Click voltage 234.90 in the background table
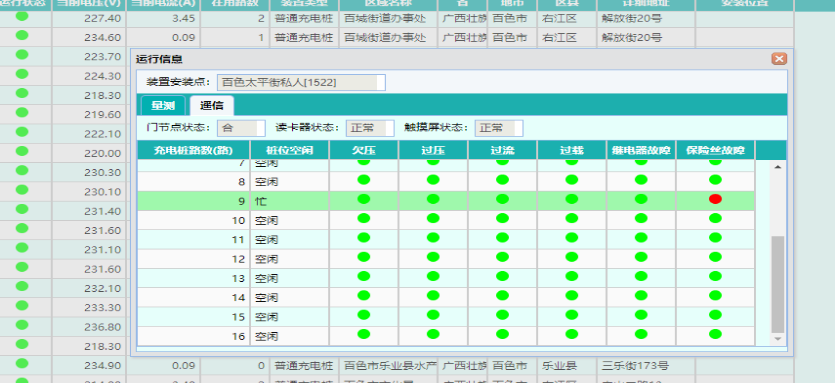Viewport: 835px width, 383px height. click(102, 365)
